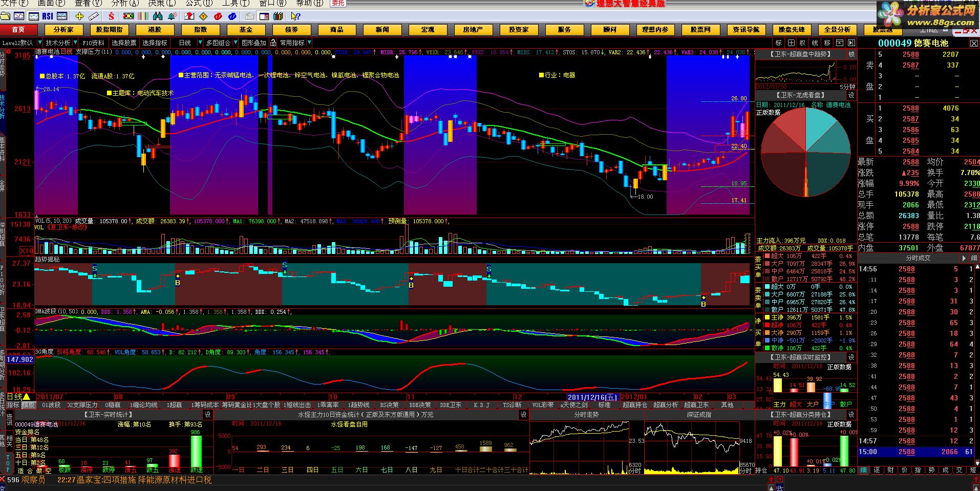Screen dimensions: 980x491
Task: Open the 帮助(H) menu
Action: (310, 3)
